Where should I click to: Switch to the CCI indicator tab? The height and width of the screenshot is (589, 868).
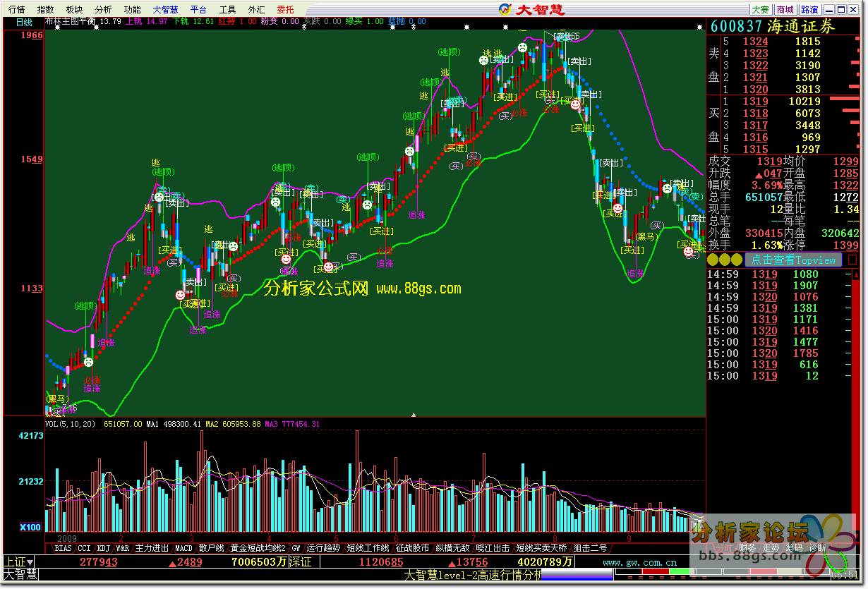[84, 547]
